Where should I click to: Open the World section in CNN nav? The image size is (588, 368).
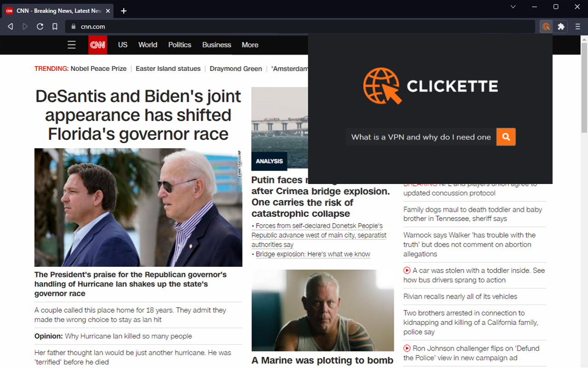pos(148,45)
